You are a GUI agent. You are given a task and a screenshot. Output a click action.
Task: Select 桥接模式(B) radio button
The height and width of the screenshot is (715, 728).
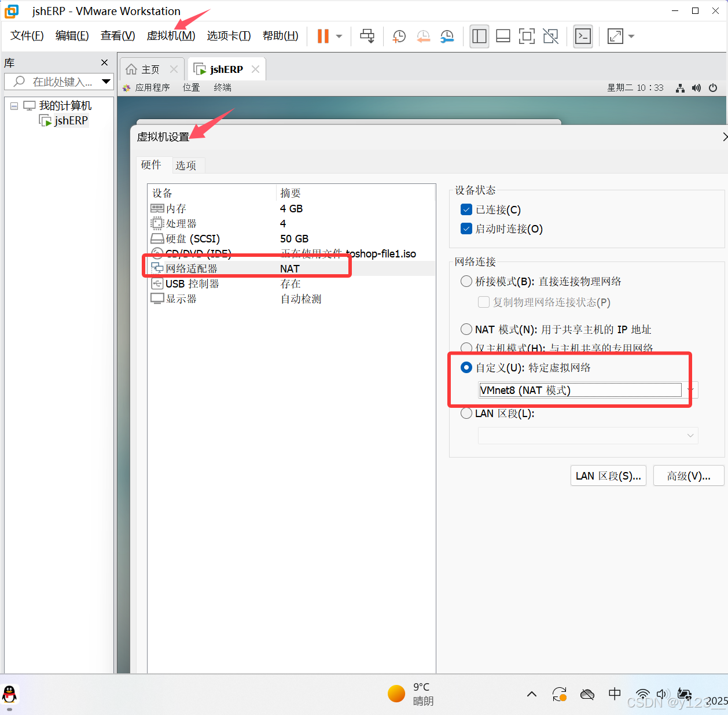pyautogui.click(x=466, y=281)
